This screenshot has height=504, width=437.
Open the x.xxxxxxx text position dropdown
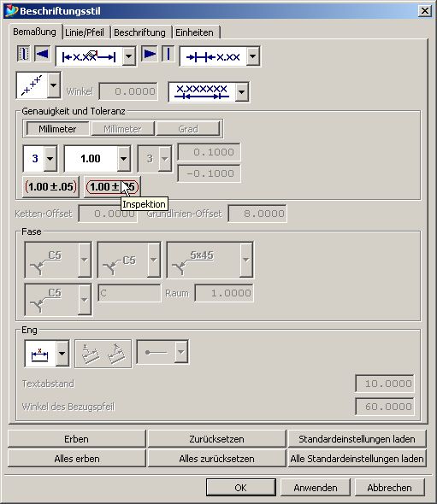(x=242, y=92)
